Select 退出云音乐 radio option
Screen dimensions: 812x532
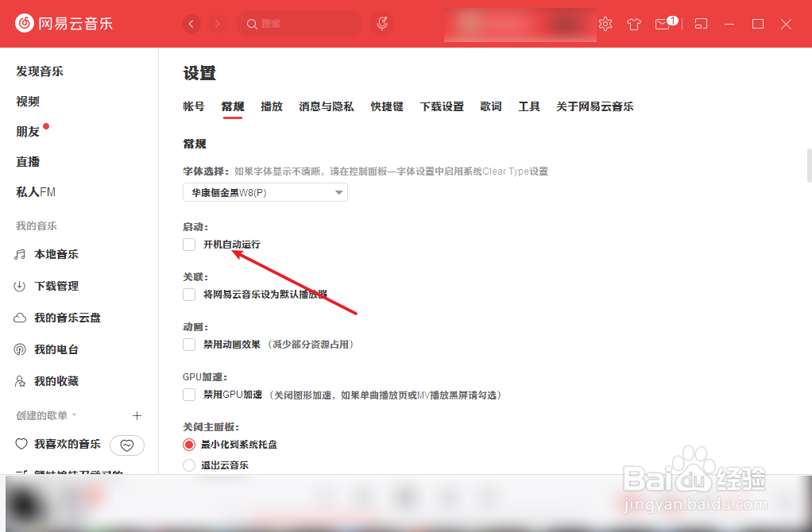(x=188, y=465)
